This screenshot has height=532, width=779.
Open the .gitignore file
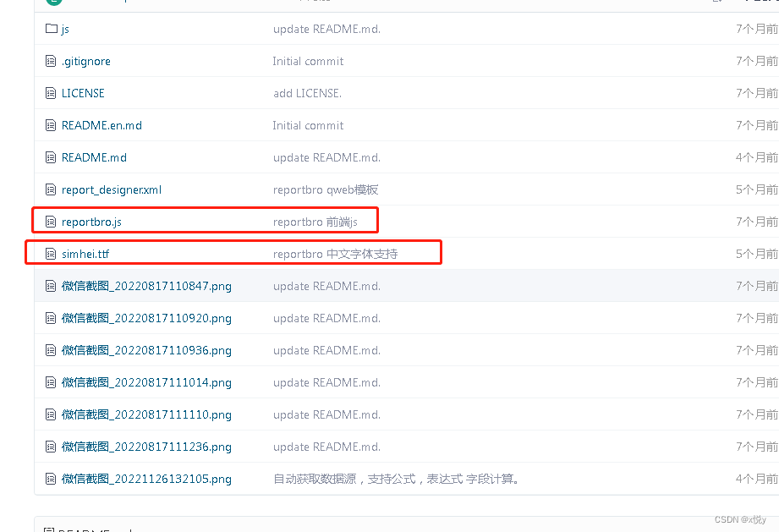86,61
